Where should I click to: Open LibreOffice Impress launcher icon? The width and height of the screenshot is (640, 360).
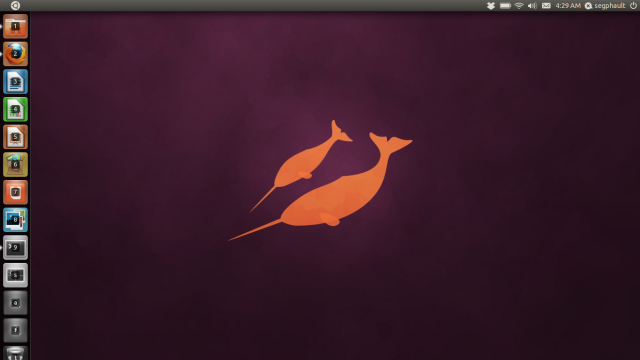pos(16,137)
